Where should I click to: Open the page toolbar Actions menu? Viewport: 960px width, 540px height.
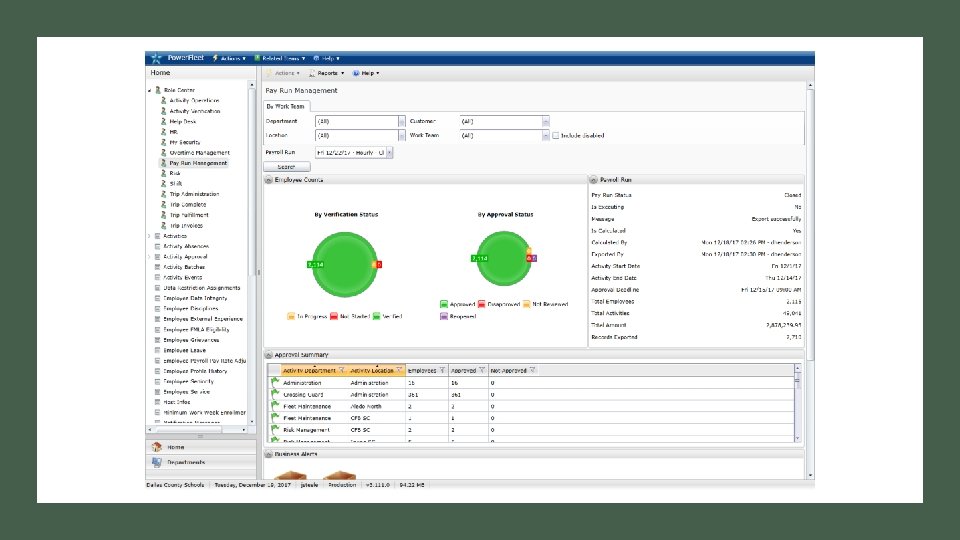(284, 73)
